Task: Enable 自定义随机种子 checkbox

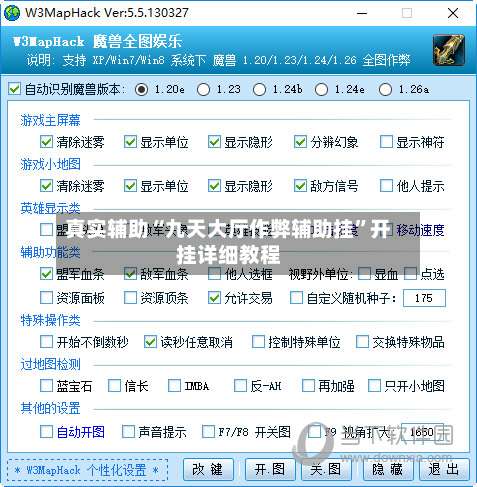Action: 296,298
